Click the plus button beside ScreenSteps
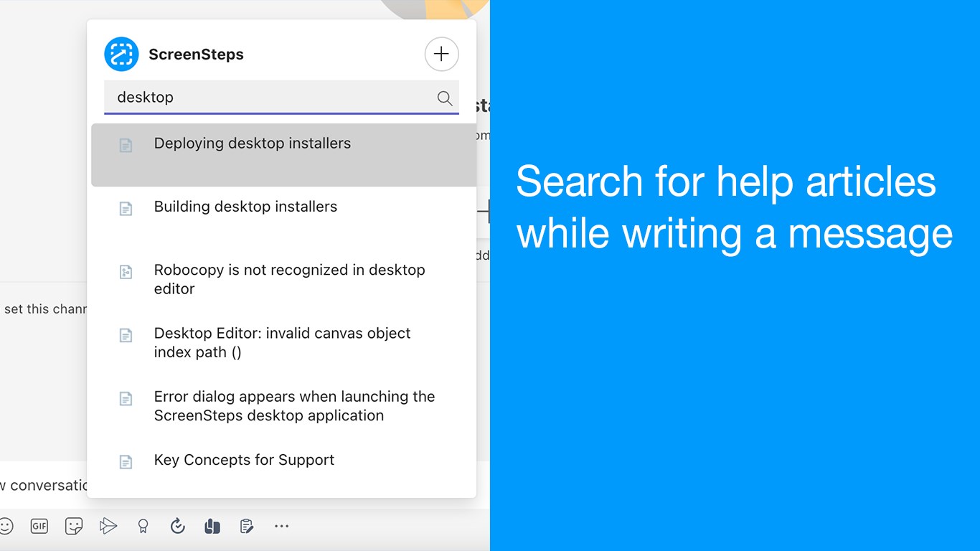 point(441,54)
